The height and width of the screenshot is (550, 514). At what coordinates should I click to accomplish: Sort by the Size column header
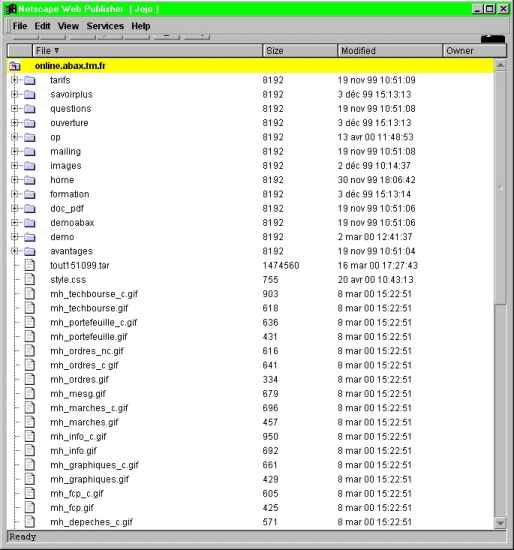(300, 51)
